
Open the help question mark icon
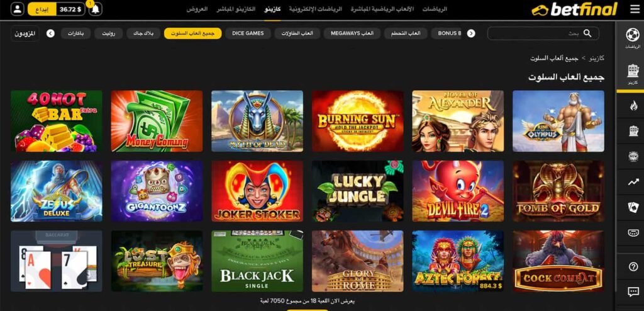tap(633, 266)
